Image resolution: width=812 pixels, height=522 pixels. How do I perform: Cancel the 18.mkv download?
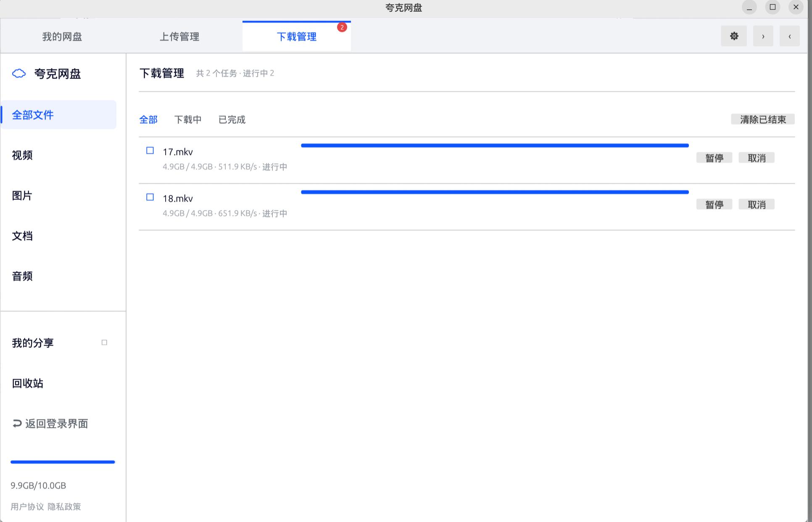(757, 205)
